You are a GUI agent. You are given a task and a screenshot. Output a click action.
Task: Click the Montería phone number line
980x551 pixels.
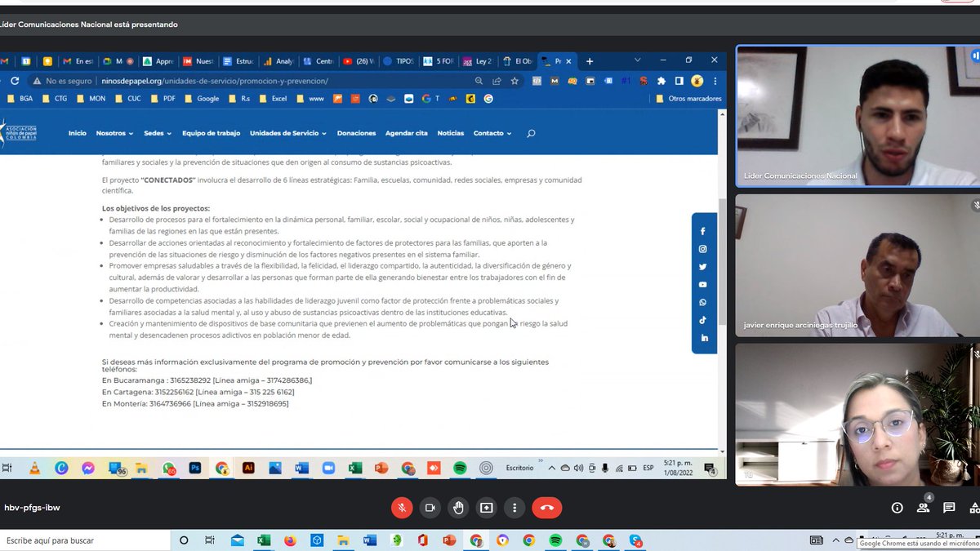click(195, 403)
